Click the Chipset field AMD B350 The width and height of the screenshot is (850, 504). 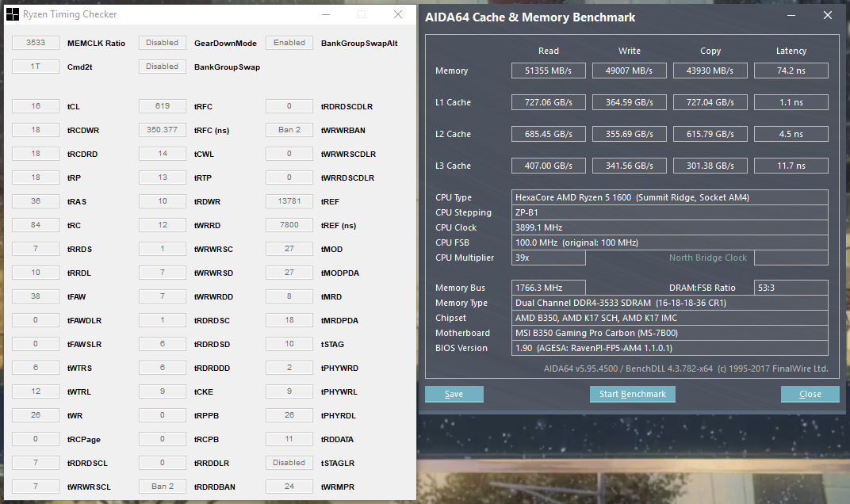[x=669, y=318]
